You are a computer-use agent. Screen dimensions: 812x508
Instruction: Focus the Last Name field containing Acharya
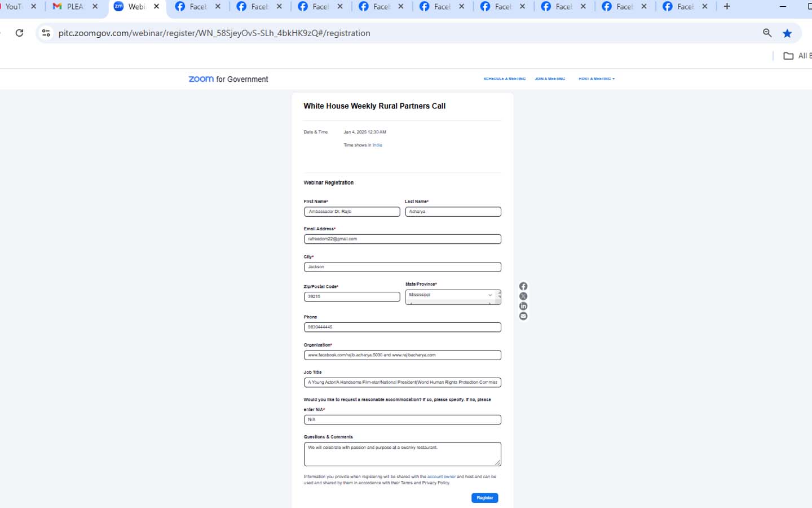453,212
